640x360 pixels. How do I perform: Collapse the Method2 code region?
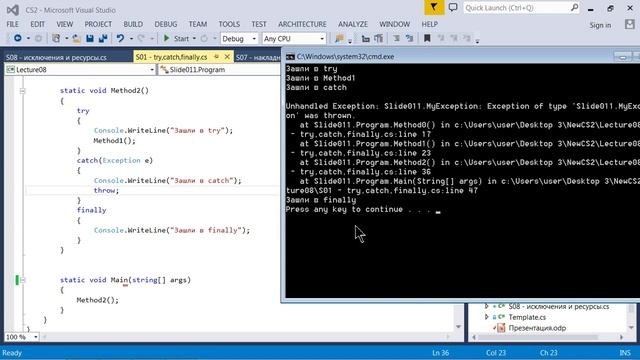tap(22, 91)
